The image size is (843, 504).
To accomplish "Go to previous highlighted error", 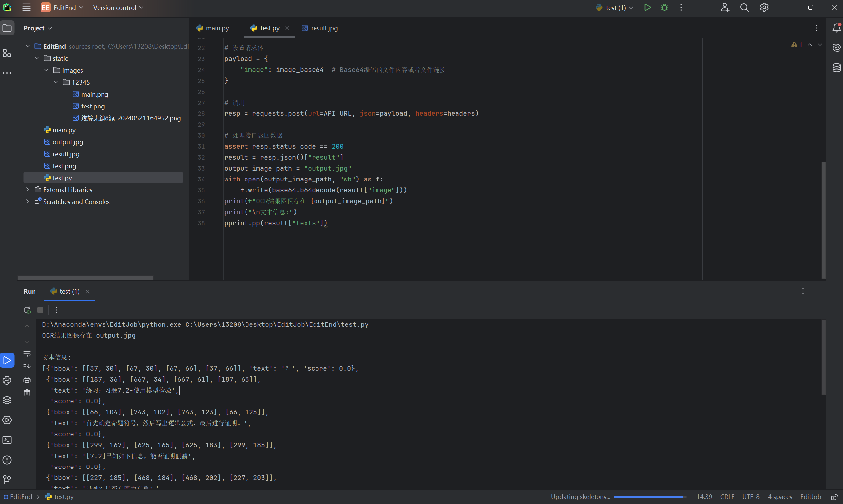I will coord(810,45).
